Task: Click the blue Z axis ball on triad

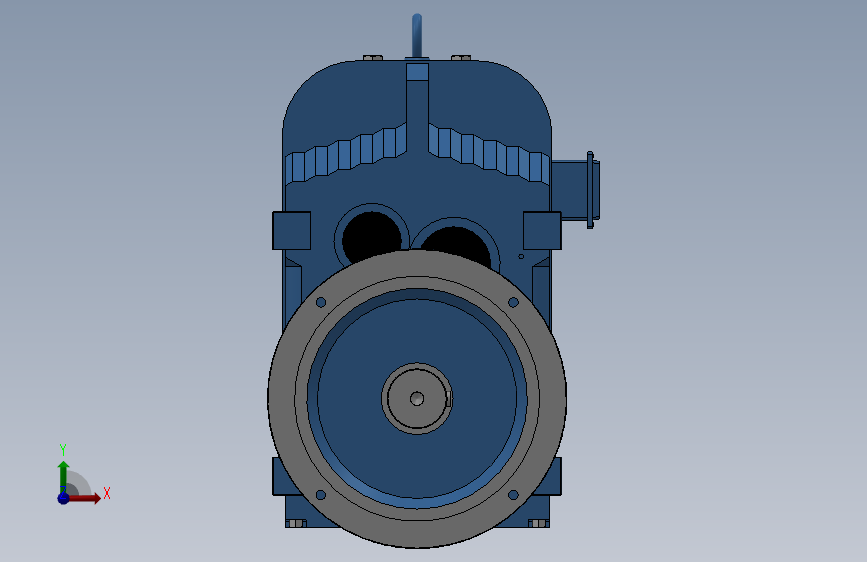Action: (63, 498)
